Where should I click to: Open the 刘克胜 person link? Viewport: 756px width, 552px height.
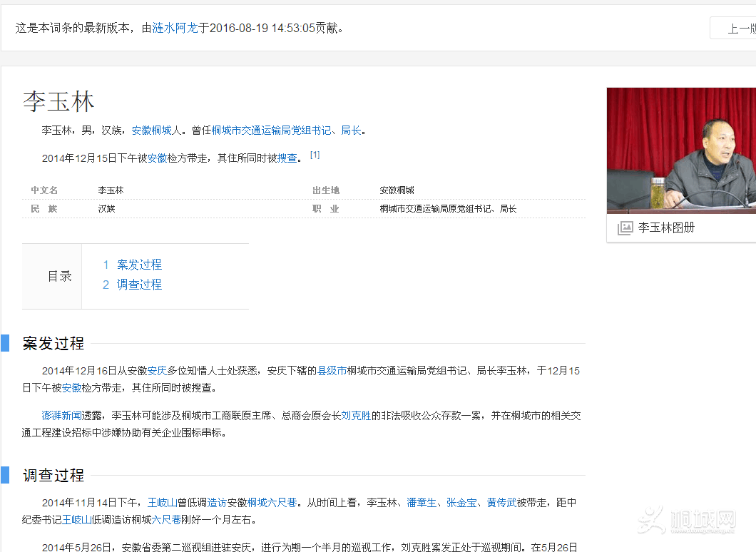356,416
